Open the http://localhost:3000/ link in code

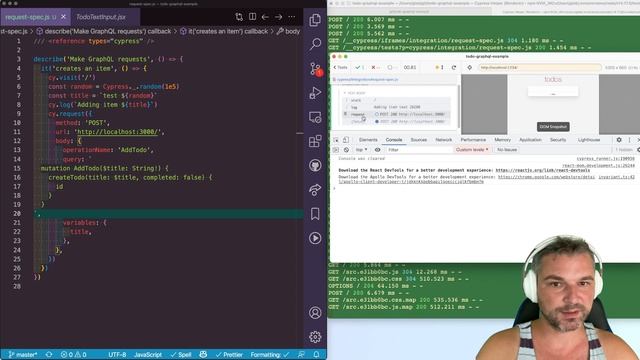coord(118,132)
